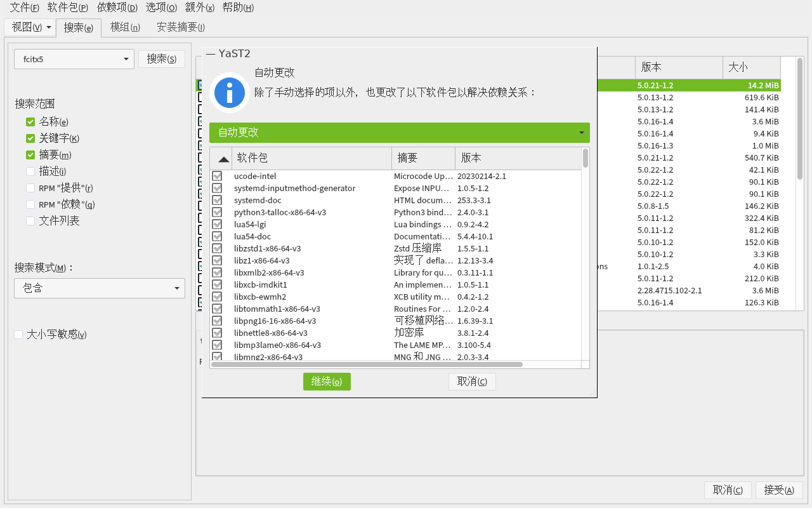Click status icon of libmp3lame0-x86-64-v3 row
The height and width of the screenshot is (508, 812).
217,345
